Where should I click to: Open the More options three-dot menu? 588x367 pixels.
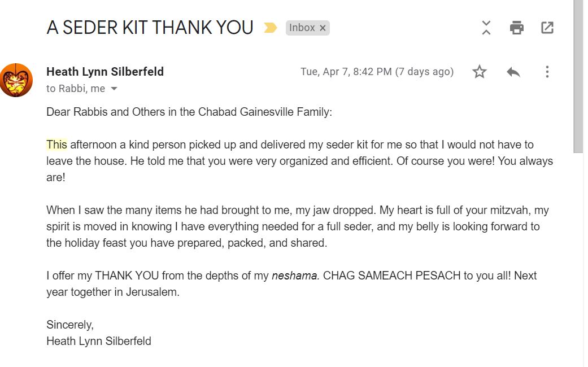(x=547, y=72)
